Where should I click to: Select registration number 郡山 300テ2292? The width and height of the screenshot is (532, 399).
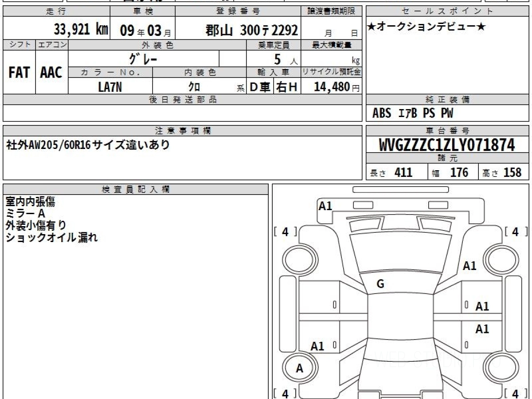pyautogui.click(x=251, y=30)
